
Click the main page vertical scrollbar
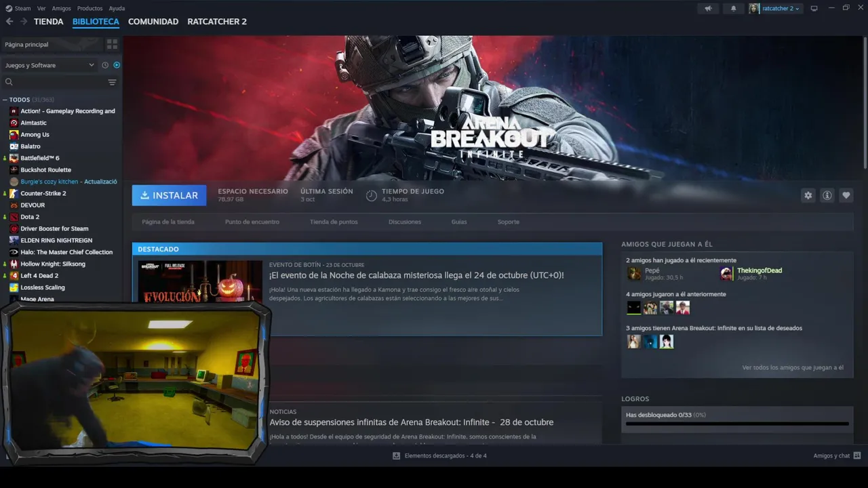(x=865, y=102)
